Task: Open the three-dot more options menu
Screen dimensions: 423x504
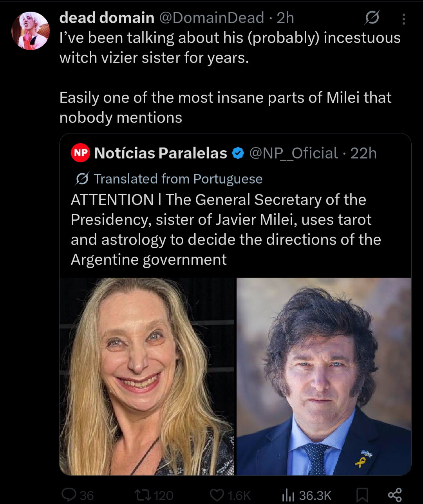Action: coord(403,19)
